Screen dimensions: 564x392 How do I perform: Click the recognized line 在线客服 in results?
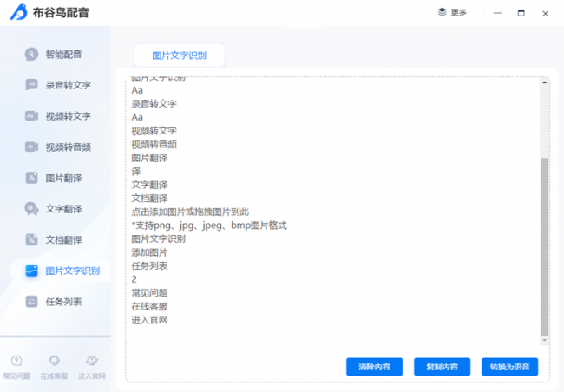(149, 306)
